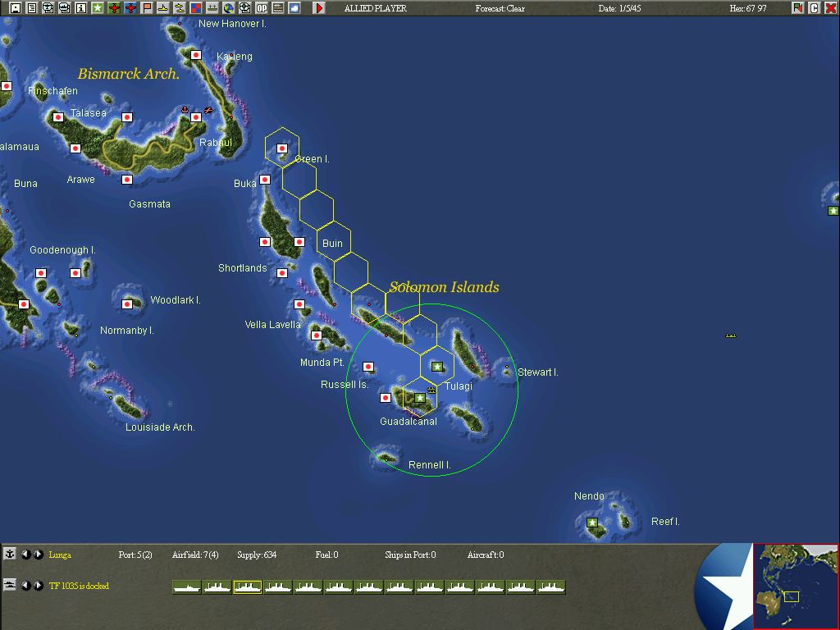Viewport: 840px width, 630px height.
Task: Select the Japanese base marker at Woodlark I.
Action: 127,304
